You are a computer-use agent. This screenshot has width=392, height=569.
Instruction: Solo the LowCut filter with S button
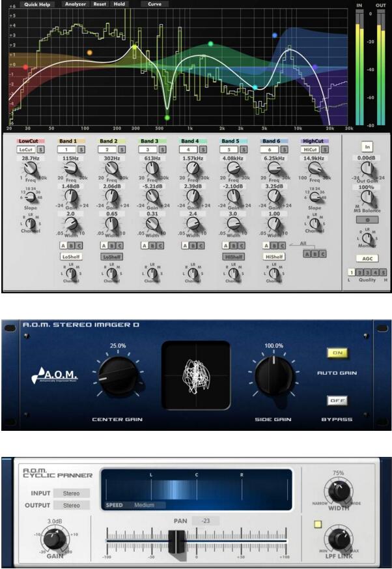coord(40,149)
